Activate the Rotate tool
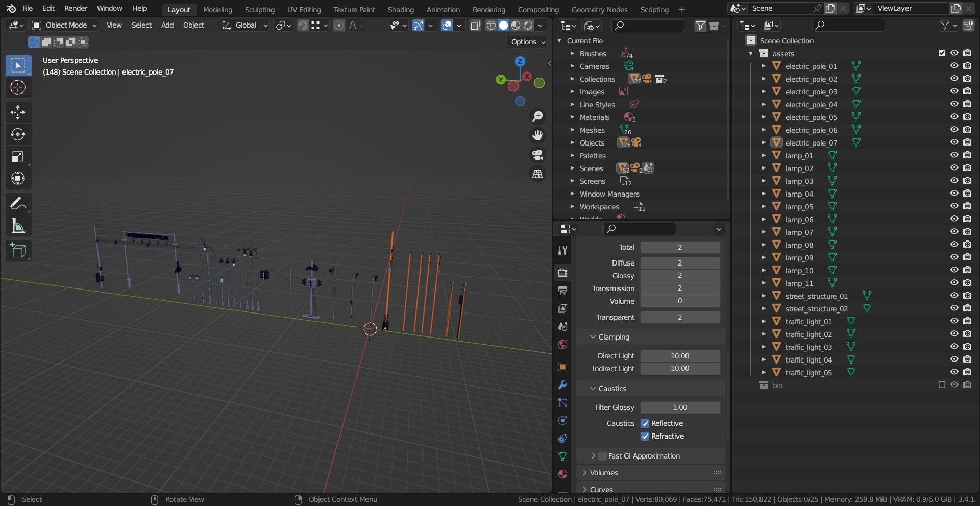 (18, 134)
